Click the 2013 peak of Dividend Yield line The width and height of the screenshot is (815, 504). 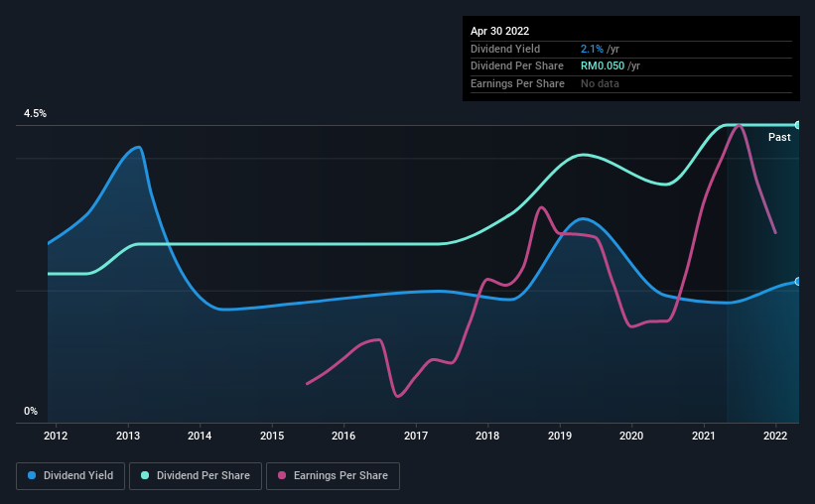tap(137, 147)
